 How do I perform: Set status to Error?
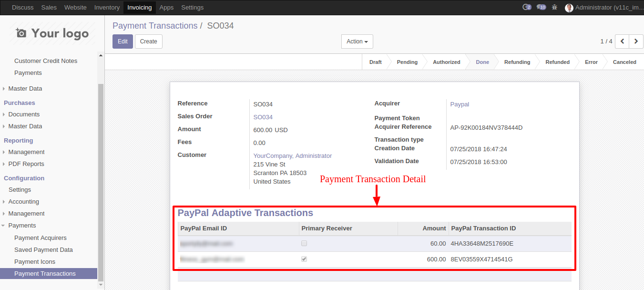pos(591,62)
